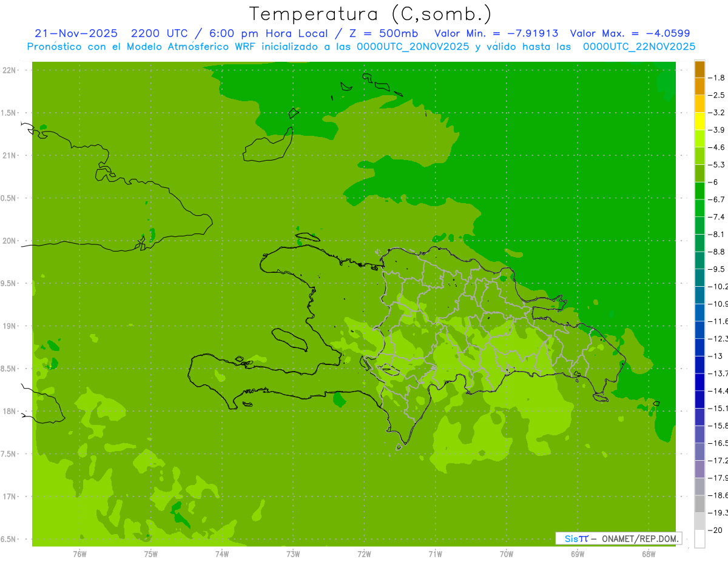This screenshot has width=728, height=562.
Task: Click the blue 'Sisπ' logo text
Action: 576,538
